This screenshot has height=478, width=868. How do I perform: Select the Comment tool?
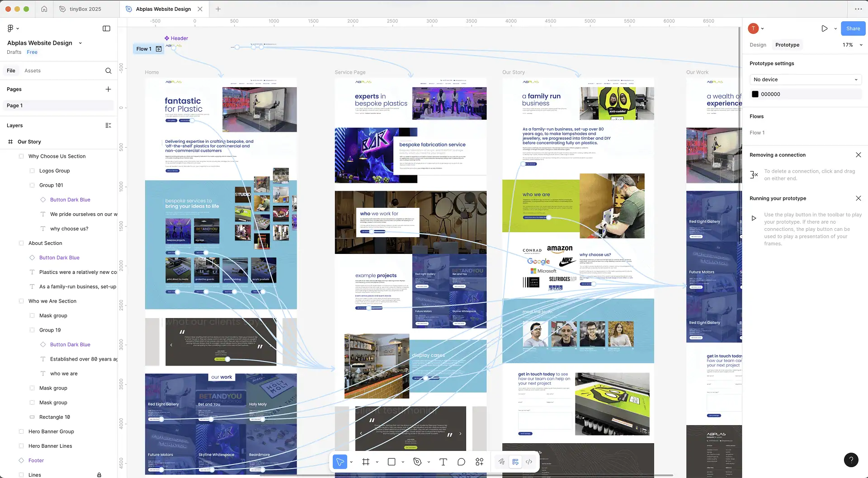tap(461, 462)
